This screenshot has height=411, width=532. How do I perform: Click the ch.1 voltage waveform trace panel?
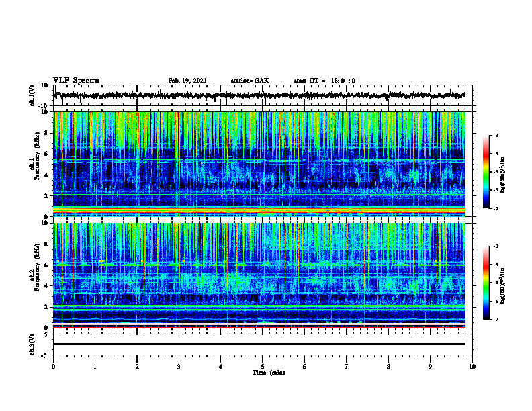(262, 95)
